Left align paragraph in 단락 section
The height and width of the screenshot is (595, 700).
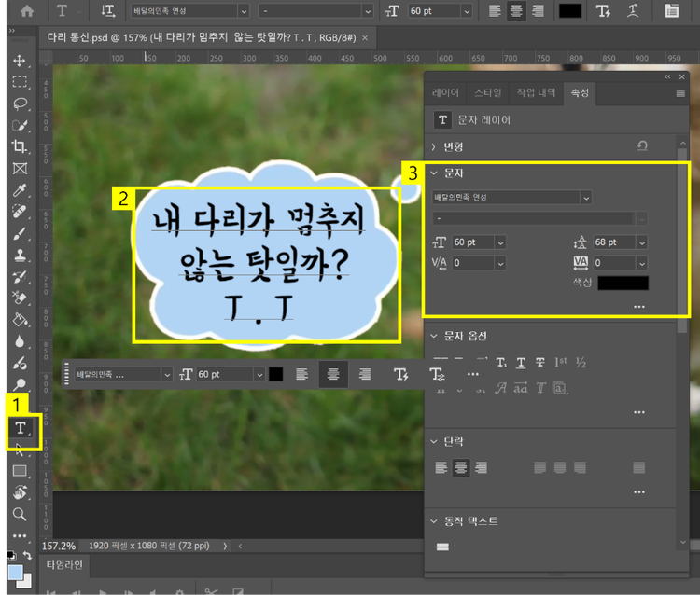pos(441,467)
